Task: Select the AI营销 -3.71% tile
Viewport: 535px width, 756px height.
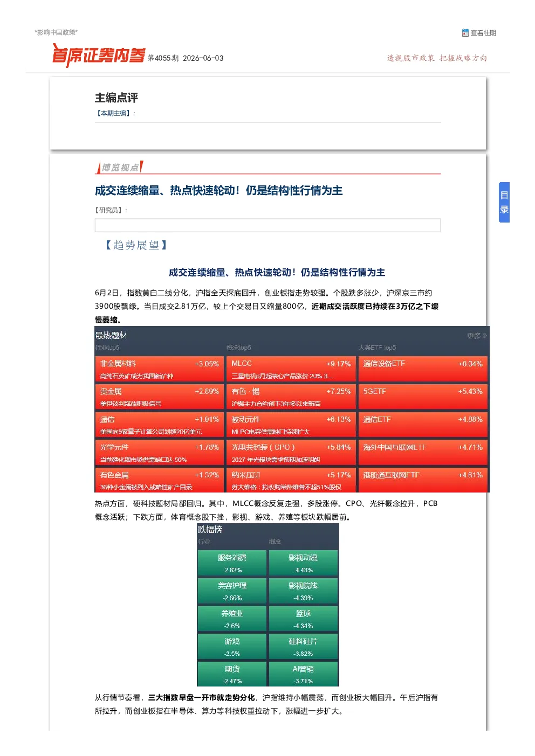Action: tap(303, 674)
